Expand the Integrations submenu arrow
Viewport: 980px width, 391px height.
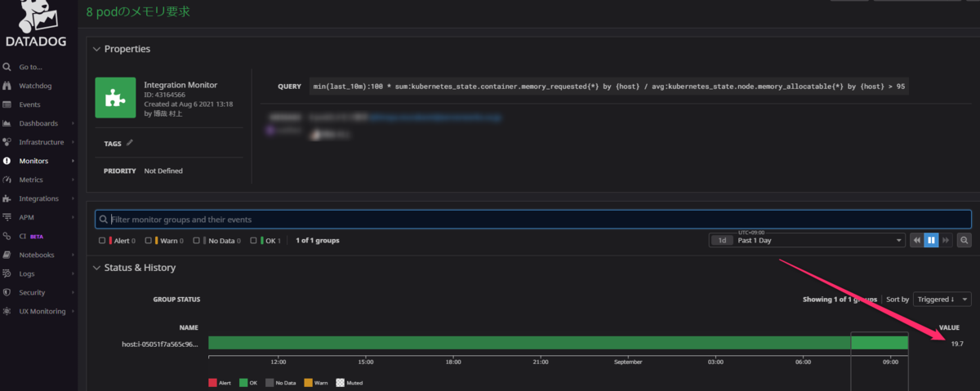pos(73,198)
